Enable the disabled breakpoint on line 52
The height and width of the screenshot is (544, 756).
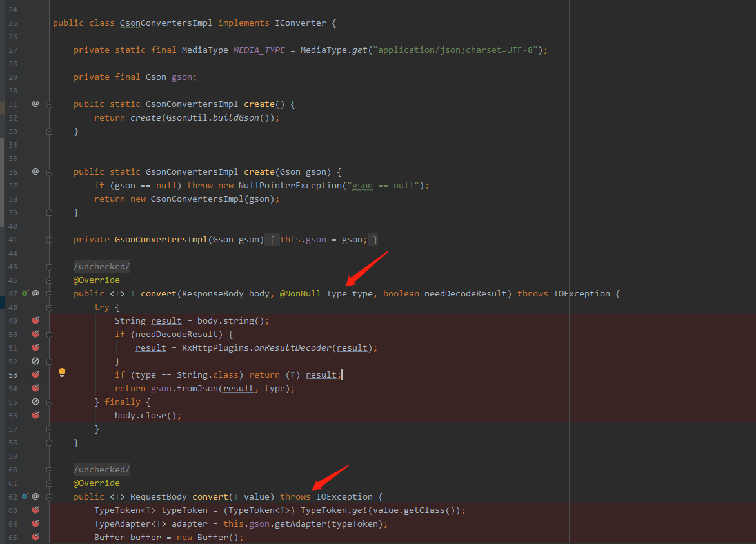point(35,361)
